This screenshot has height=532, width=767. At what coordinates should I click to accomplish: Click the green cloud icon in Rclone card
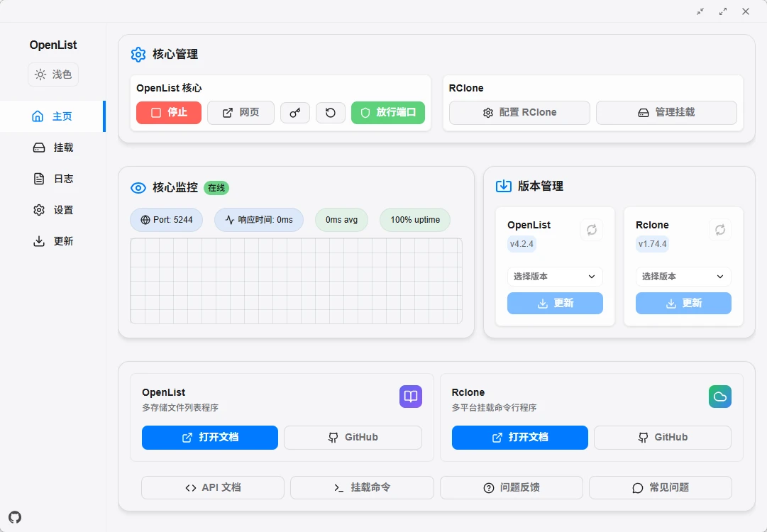coord(720,397)
